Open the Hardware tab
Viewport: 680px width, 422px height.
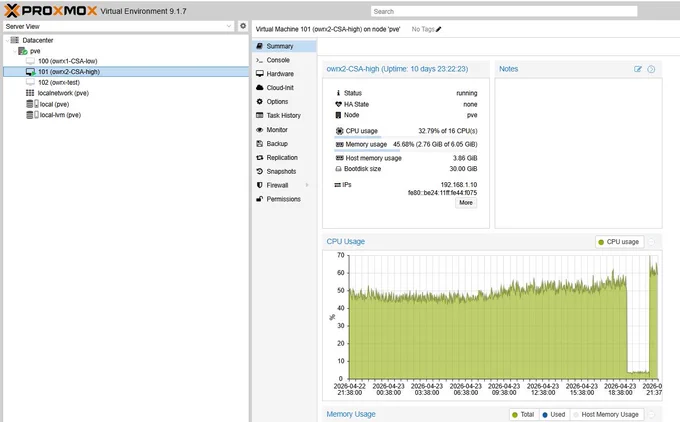[x=284, y=74]
